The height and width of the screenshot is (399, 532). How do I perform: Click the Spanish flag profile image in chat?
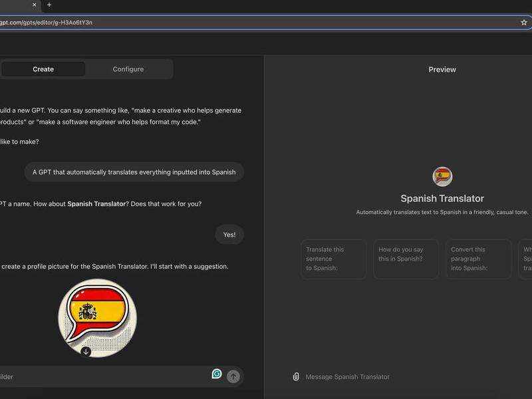pyautogui.click(x=98, y=318)
